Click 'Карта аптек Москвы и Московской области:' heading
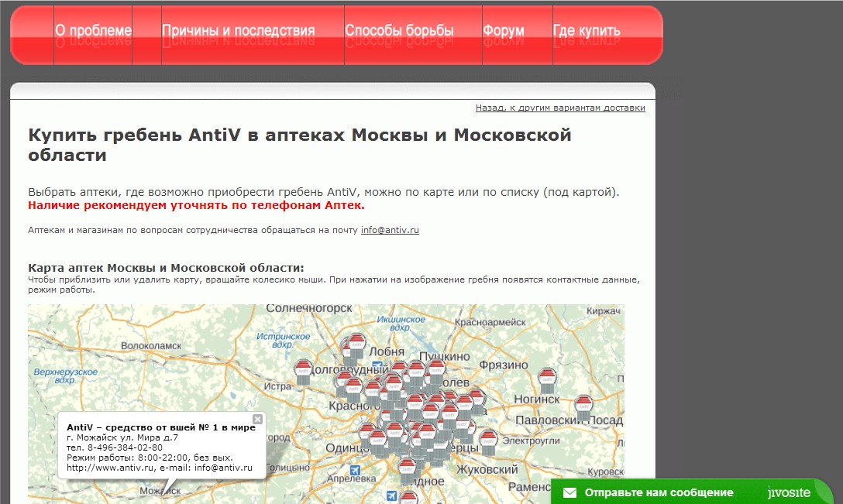 tap(166, 268)
